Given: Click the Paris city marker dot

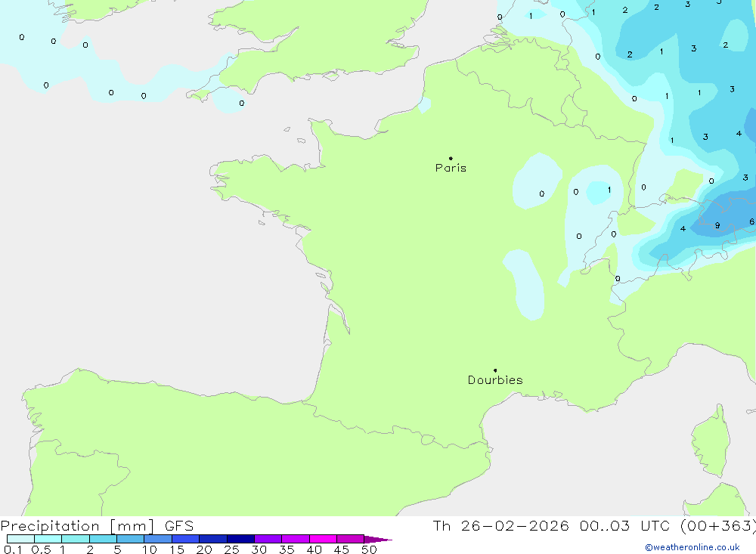Looking at the screenshot, I should pyautogui.click(x=451, y=158).
